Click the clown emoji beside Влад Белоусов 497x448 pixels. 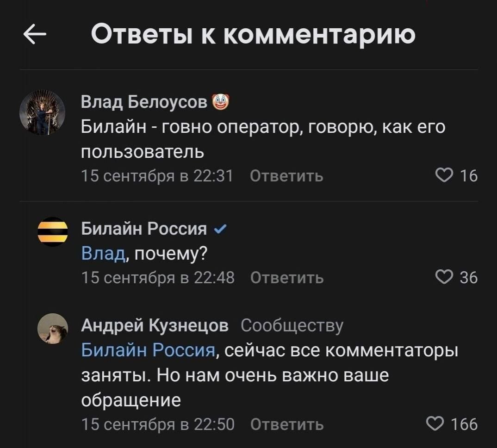click(x=220, y=102)
